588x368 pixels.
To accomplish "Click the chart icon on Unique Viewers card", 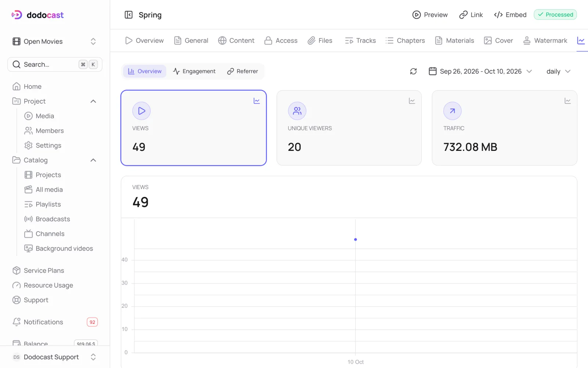I will 412,101.
